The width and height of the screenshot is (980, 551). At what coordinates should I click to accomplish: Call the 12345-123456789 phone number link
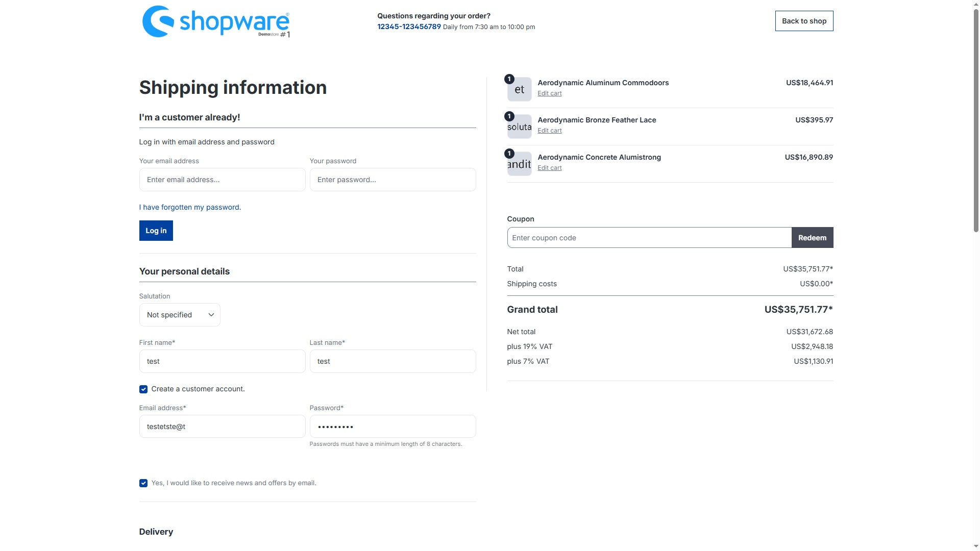pos(409,27)
